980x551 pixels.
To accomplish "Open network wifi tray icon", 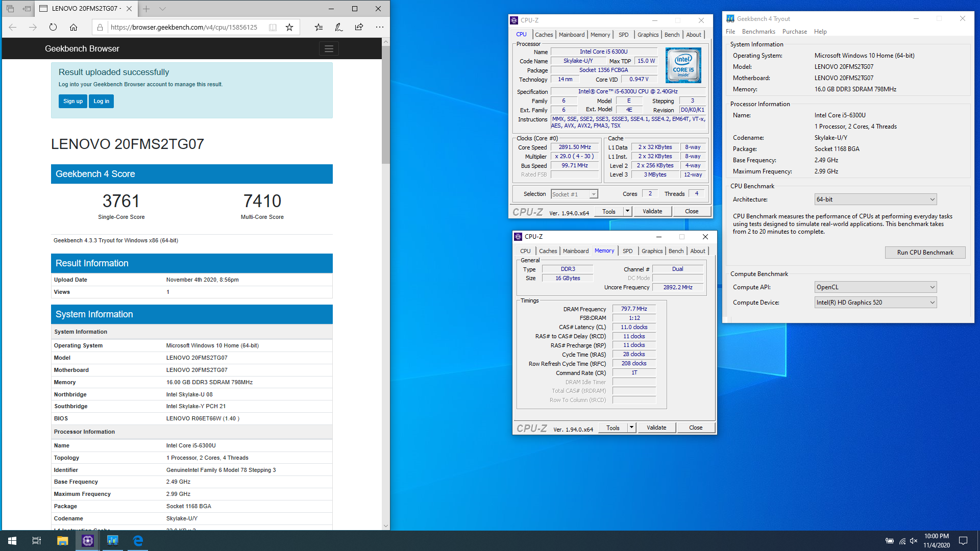I will tap(902, 541).
